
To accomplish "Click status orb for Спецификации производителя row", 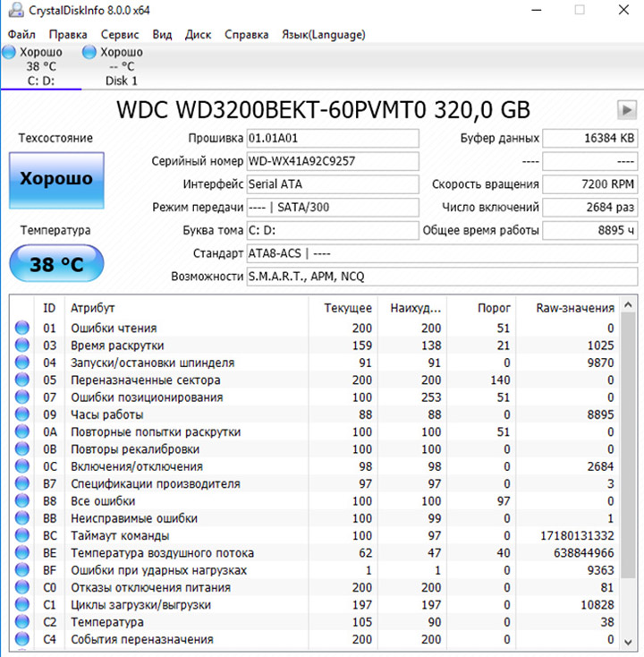I will [22, 483].
